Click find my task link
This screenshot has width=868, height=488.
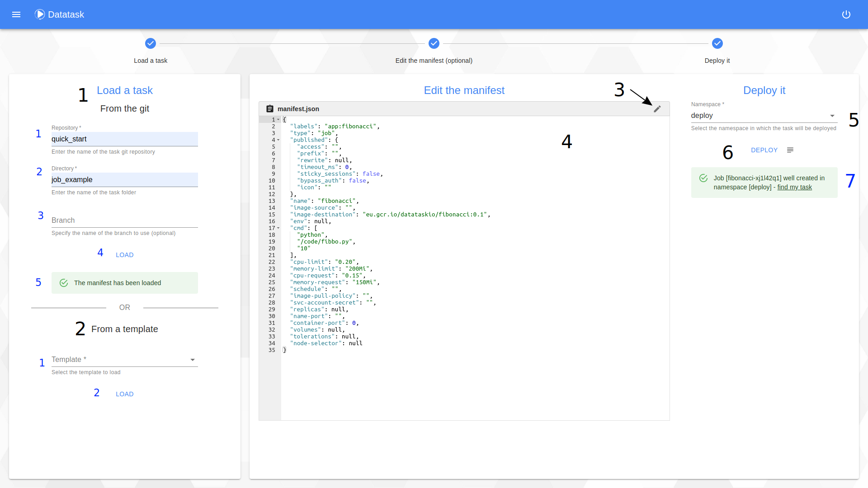tap(794, 187)
